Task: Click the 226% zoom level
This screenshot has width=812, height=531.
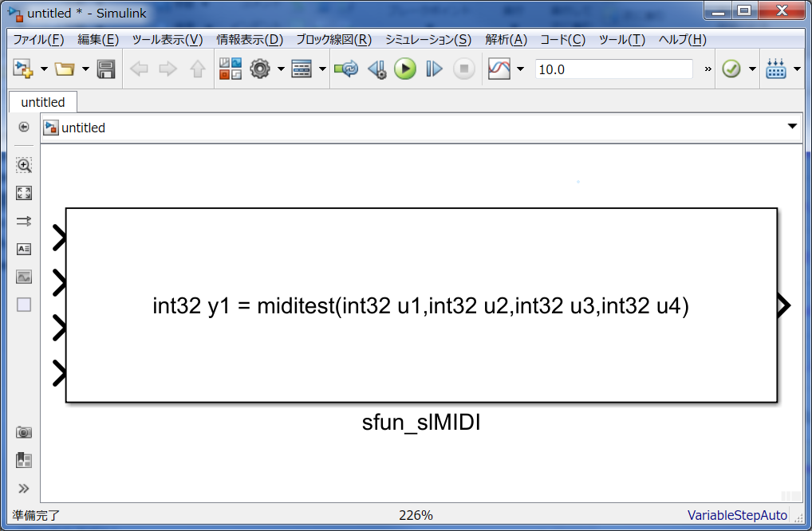Action: tap(416, 515)
